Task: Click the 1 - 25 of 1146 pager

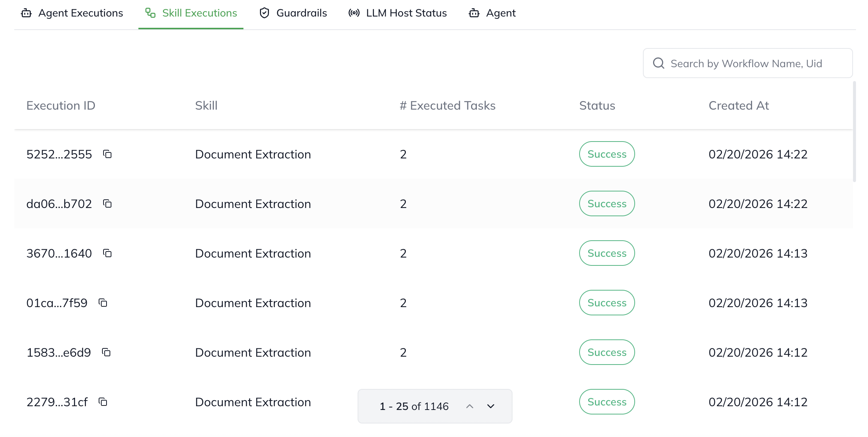Action: 414,406
